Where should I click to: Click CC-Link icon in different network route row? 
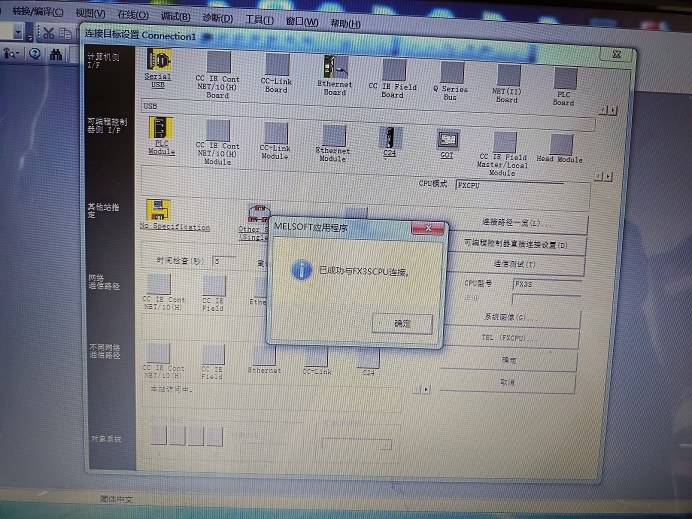pos(316,357)
